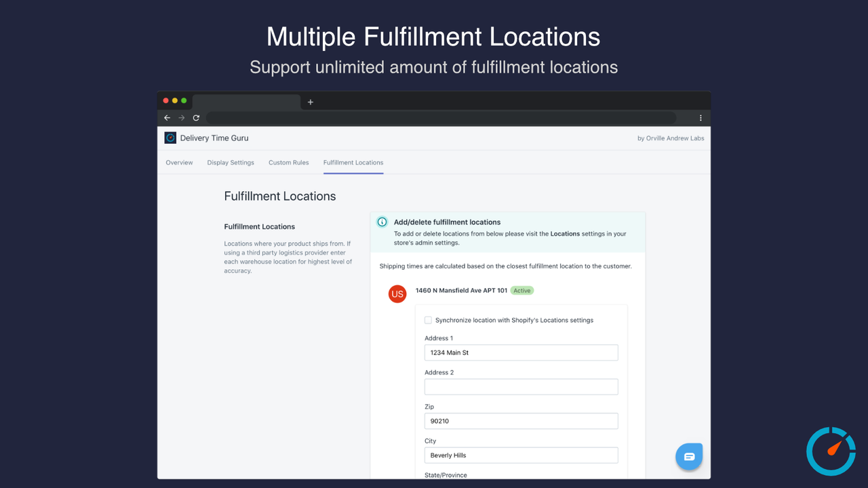Enable Synchronize location with Shopify's Locations settings

(x=428, y=320)
